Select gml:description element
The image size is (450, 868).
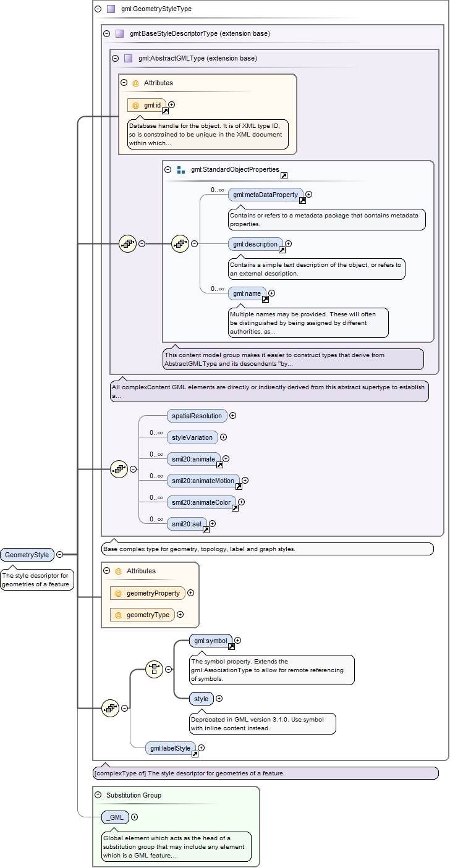coord(255,244)
